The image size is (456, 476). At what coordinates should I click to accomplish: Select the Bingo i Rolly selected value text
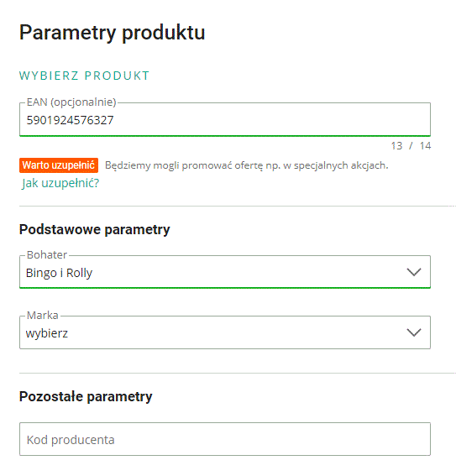pyautogui.click(x=59, y=273)
